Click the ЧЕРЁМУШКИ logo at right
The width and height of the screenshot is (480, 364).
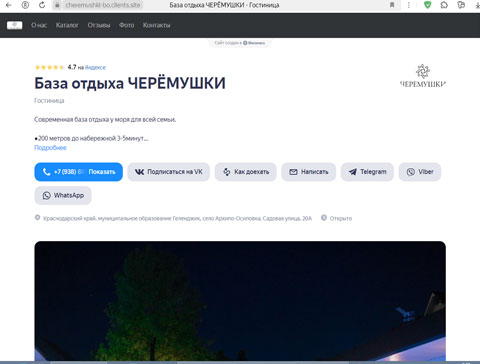(x=423, y=76)
